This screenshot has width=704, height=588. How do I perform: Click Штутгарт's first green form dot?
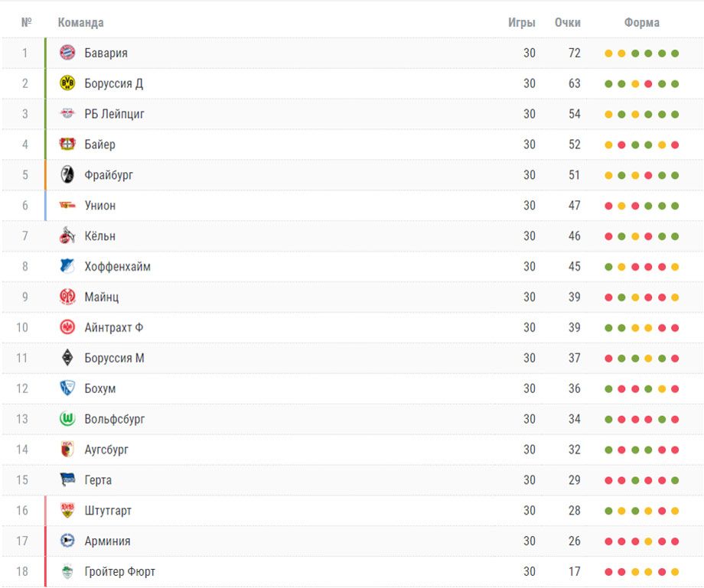608,511
